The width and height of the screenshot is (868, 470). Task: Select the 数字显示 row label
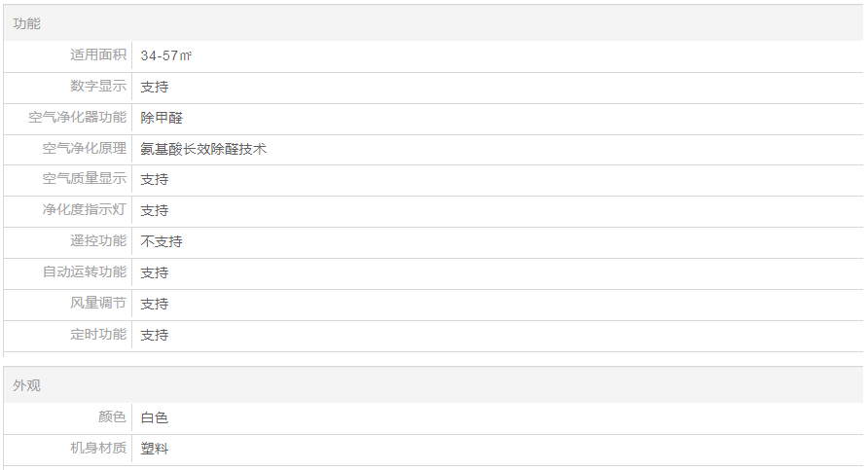tap(98, 87)
